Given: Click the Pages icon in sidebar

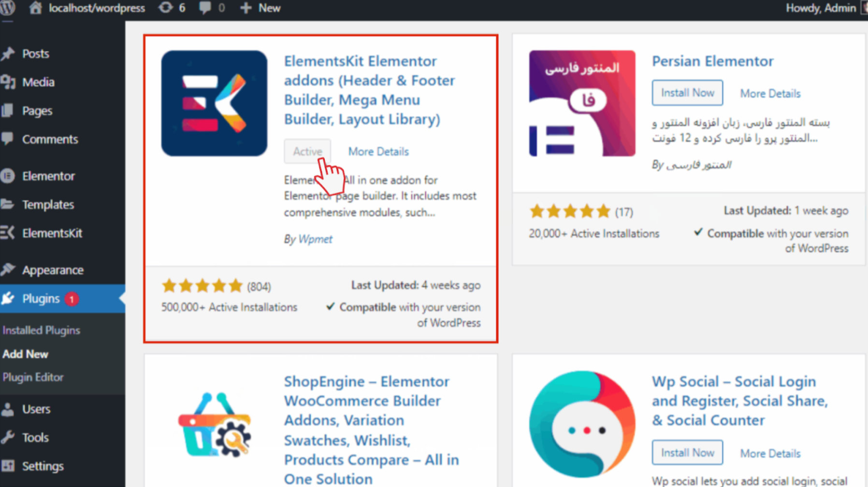Looking at the screenshot, I should coord(7,111).
